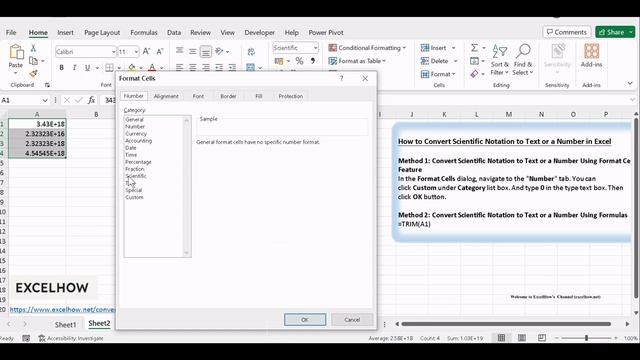Click Cancel in Format Cells dialog
The height and width of the screenshot is (360, 640).
point(352,320)
